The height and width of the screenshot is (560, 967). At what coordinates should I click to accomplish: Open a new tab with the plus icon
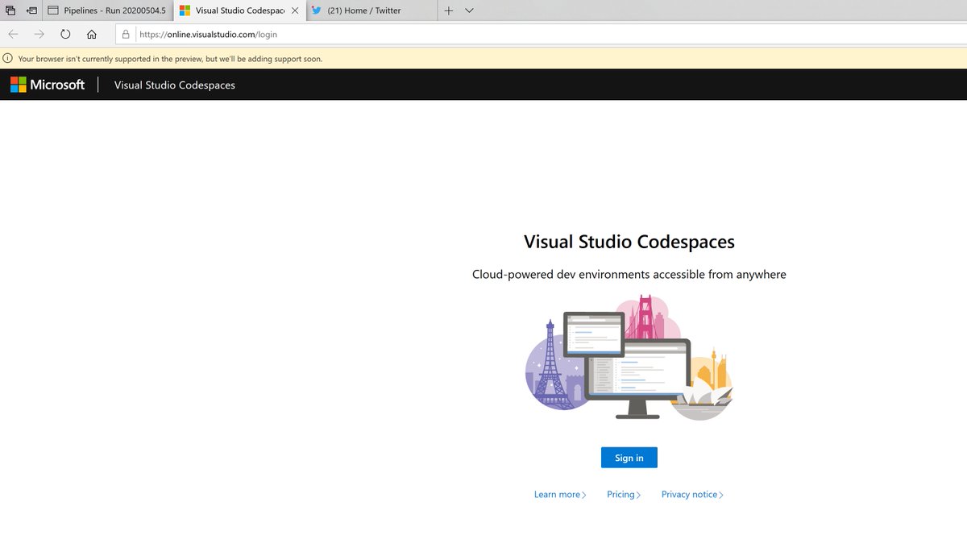point(449,10)
